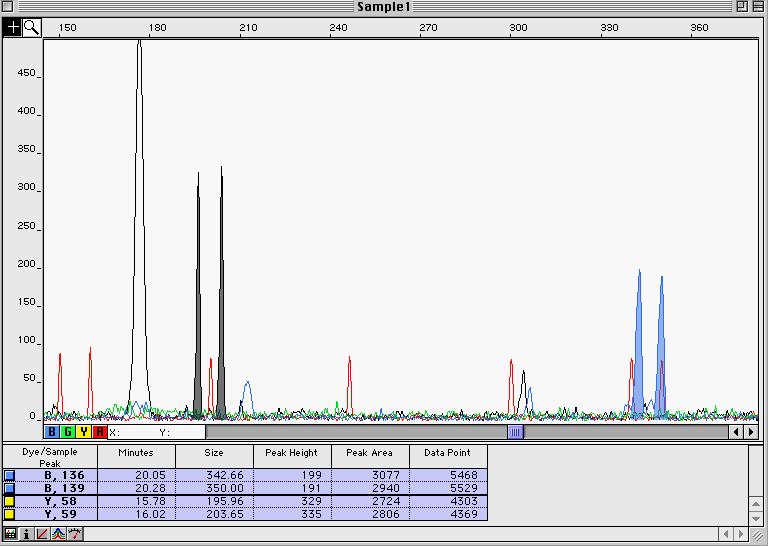This screenshot has width=768, height=546.
Task: Click the peak area value 3077
Action: tap(386, 475)
